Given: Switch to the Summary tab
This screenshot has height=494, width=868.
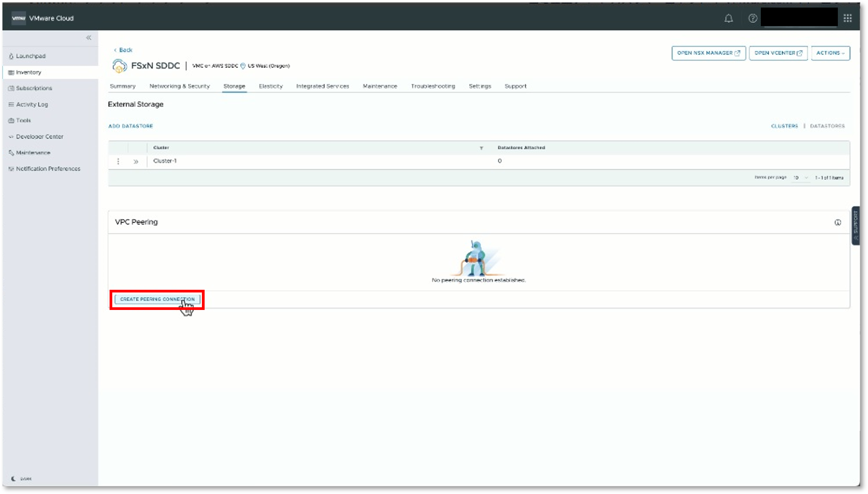Looking at the screenshot, I should (x=122, y=86).
